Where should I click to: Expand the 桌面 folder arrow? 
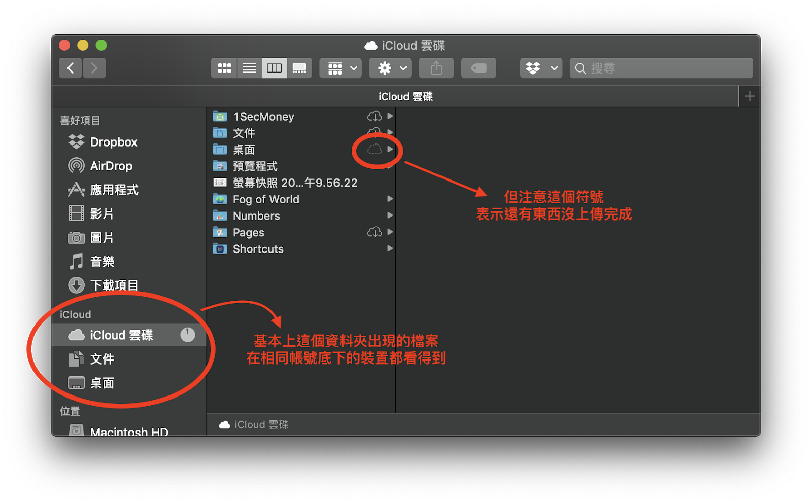point(390,149)
